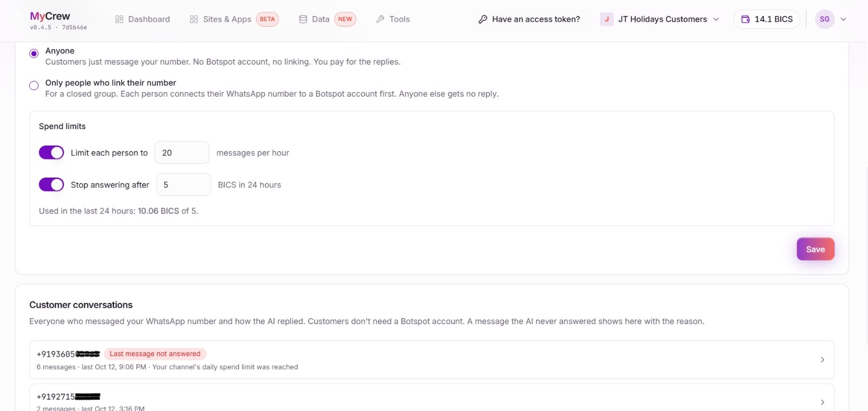Click the Sites & Apps grid icon
This screenshot has width=868, height=411.
pos(194,19)
